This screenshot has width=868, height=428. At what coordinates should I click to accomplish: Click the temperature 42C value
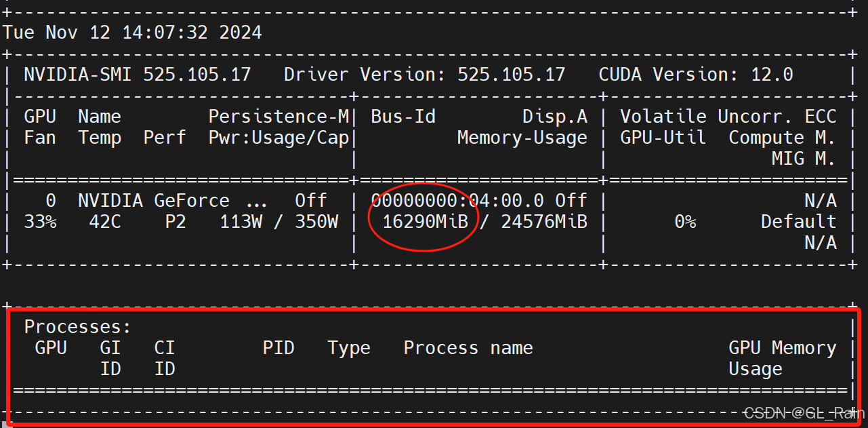coord(105,221)
